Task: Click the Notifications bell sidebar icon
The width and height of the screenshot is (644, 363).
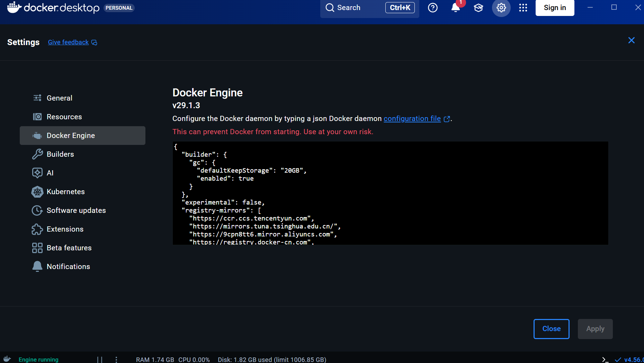Action: click(x=37, y=267)
